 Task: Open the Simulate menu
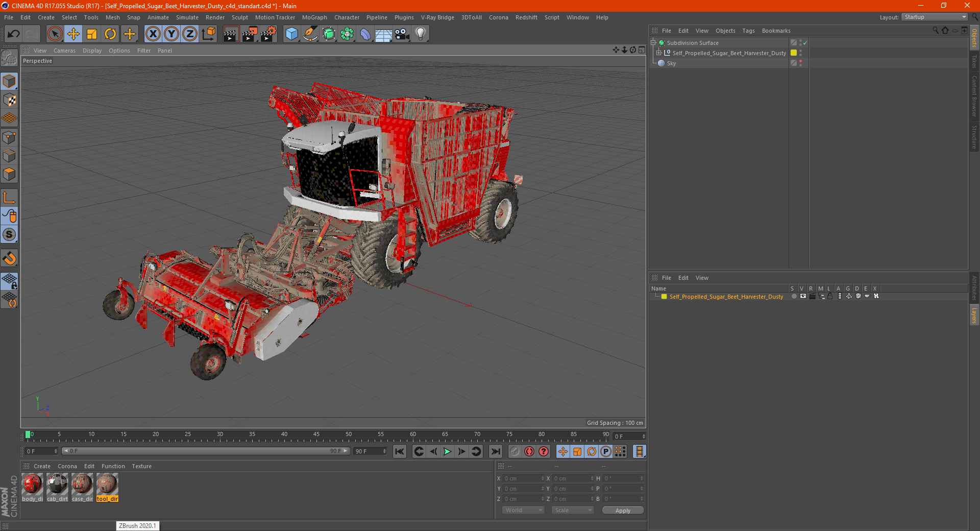(187, 17)
